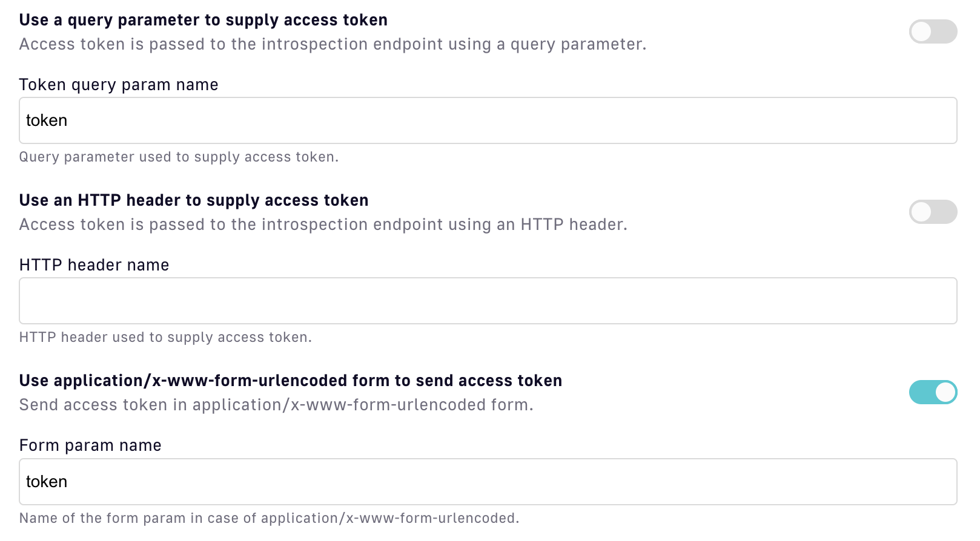Click the Token query param name input
980x541 pixels.
pyautogui.click(x=488, y=120)
